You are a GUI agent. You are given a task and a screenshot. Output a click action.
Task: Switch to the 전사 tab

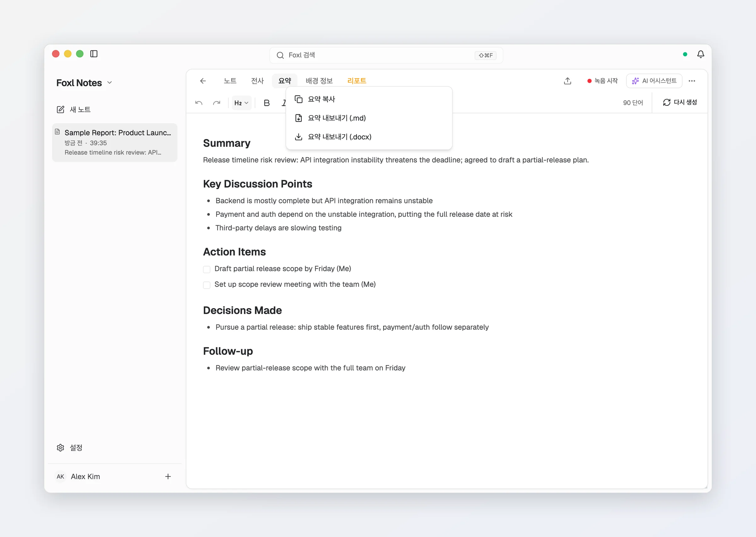257,81
